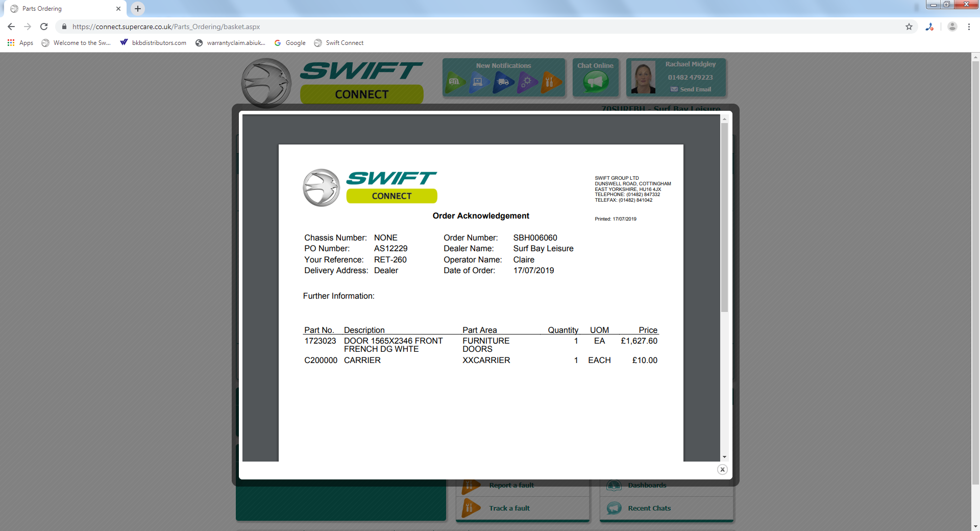This screenshot has width=980, height=531.
Task: Open the dark blue delivery truck notification
Action: coord(503,82)
